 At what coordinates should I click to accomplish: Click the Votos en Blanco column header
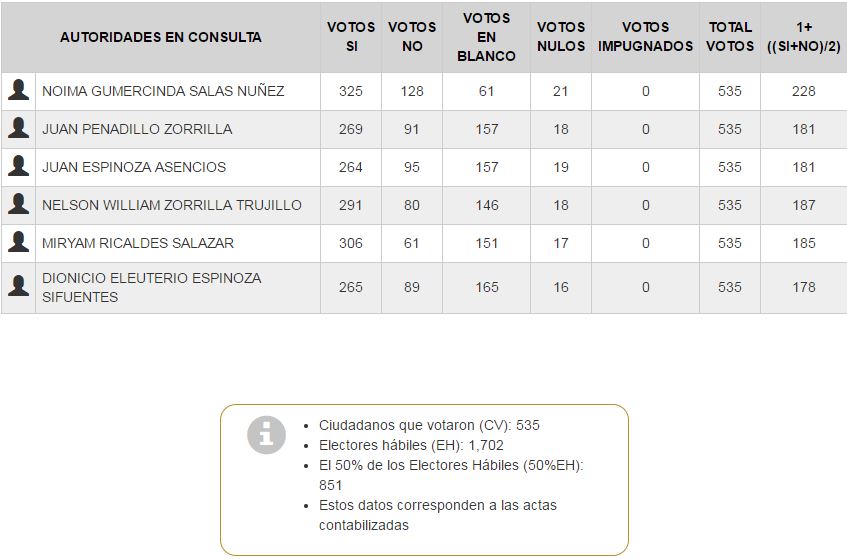click(487, 37)
